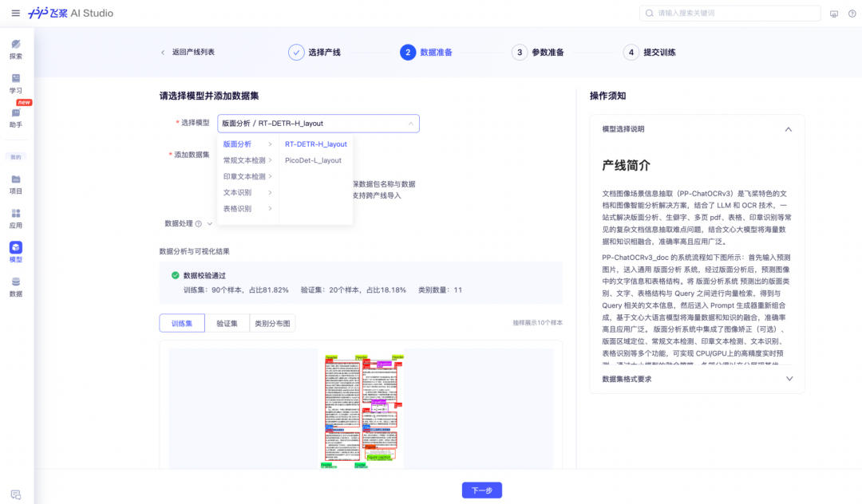Click the back arrow beside 返回产线列表
The height and width of the screenshot is (504, 862).
pyautogui.click(x=163, y=52)
